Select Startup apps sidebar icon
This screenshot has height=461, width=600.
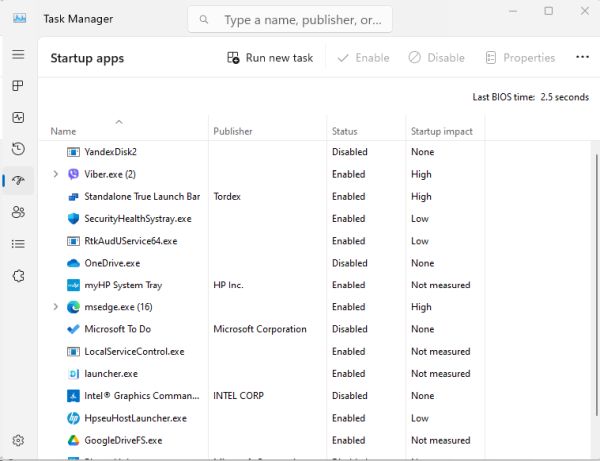(x=18, y=180)
